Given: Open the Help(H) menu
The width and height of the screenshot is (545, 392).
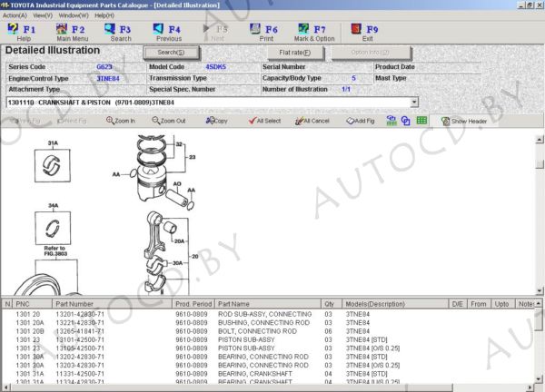Looking at the screenshot, I should coord(104,15).
